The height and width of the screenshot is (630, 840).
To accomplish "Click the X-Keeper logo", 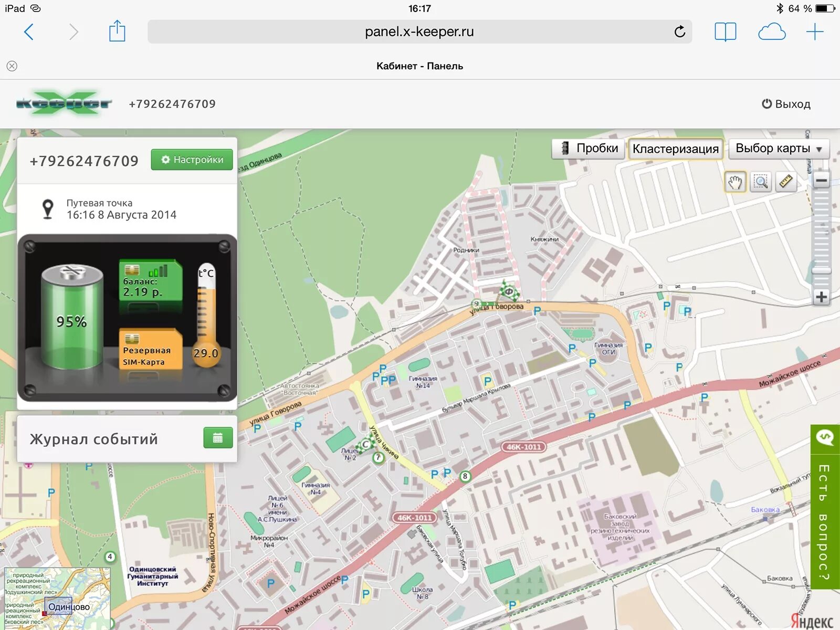I will point(64,103).
